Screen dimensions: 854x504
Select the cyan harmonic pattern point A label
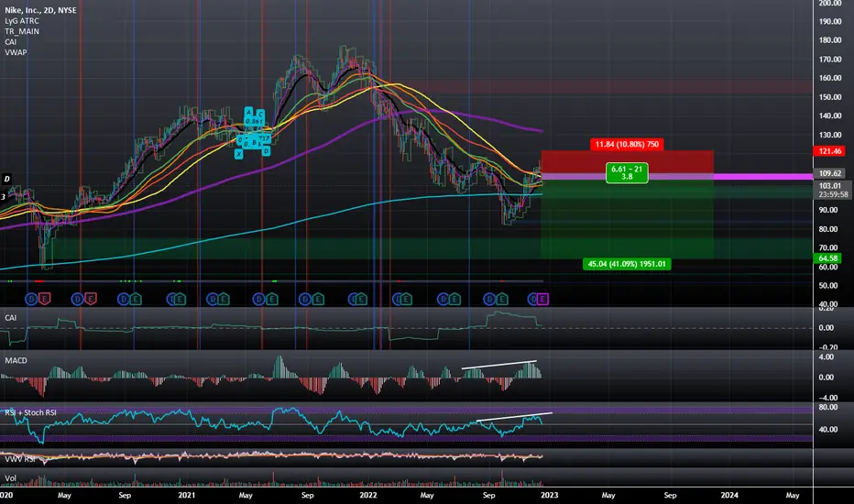click(248, 112)
